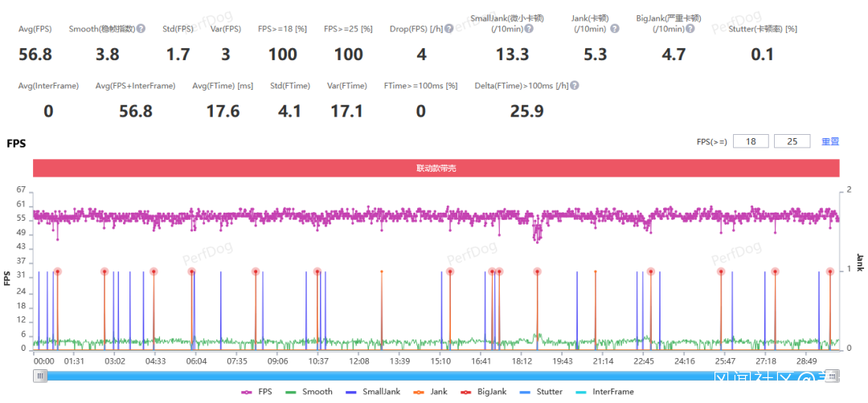Click the FPS threshold field showing 25
Image resolution: width=868 pixels, height=403 pixels.
click(792, 141)
